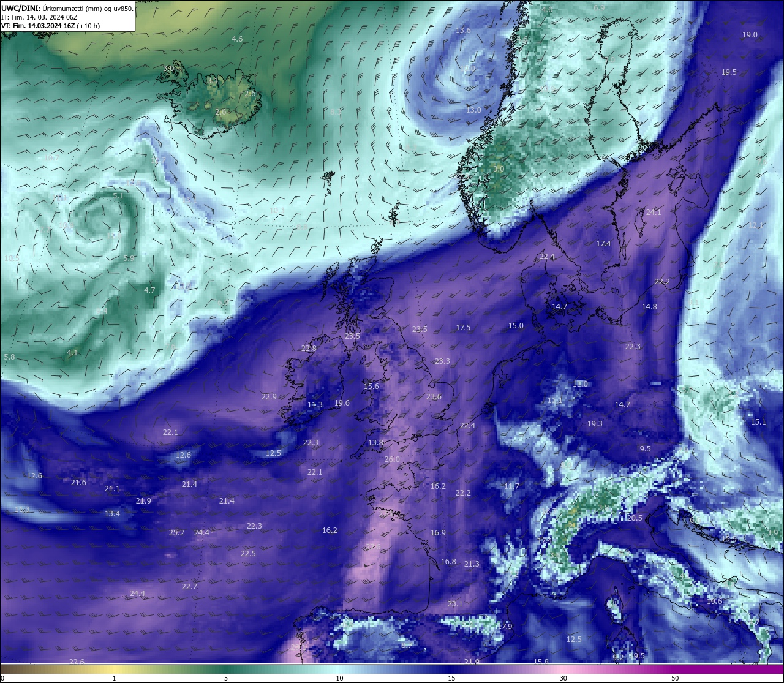The image size is (784, 683).
Task: Click the 22.7 value over the Atlantic
Action: pos(189,586)
